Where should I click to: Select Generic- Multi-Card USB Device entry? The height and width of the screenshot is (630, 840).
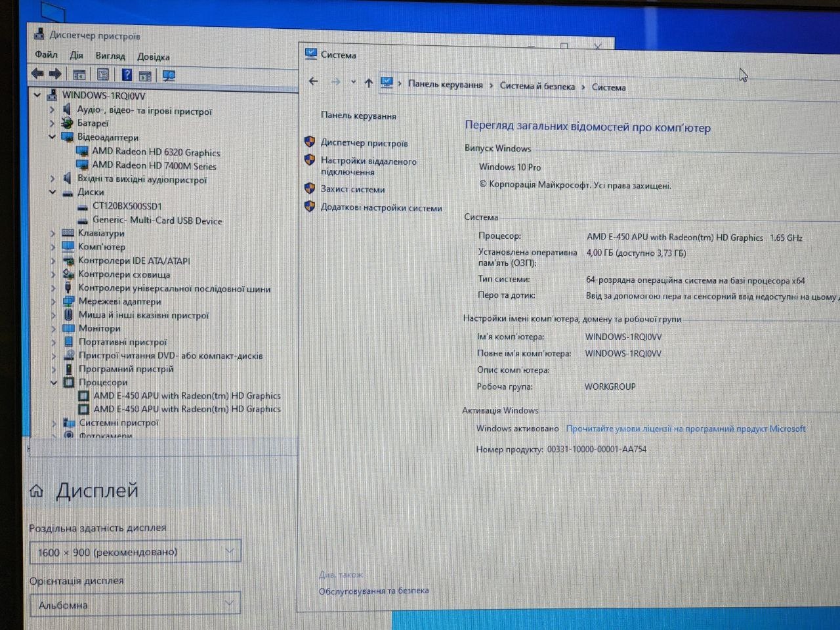[157, 220]
